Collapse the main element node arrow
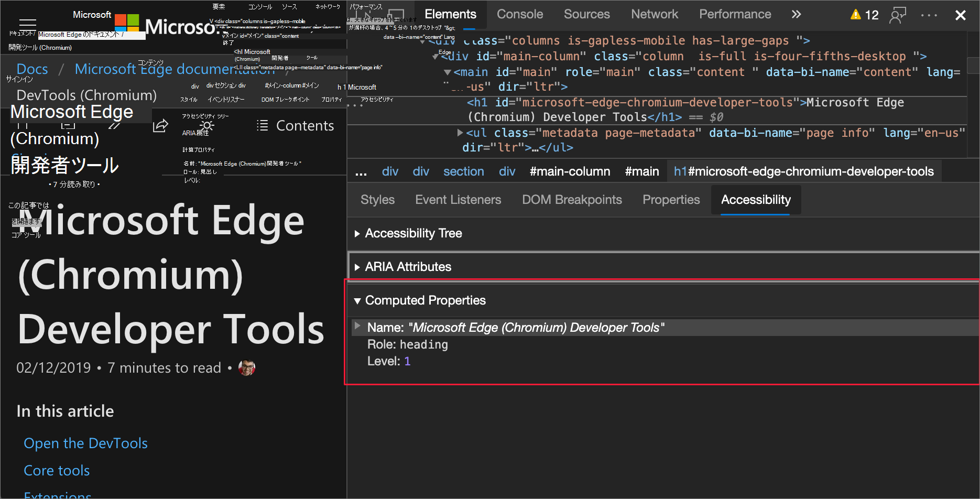This screenshot has height=499, width=980. coord(447,72)
